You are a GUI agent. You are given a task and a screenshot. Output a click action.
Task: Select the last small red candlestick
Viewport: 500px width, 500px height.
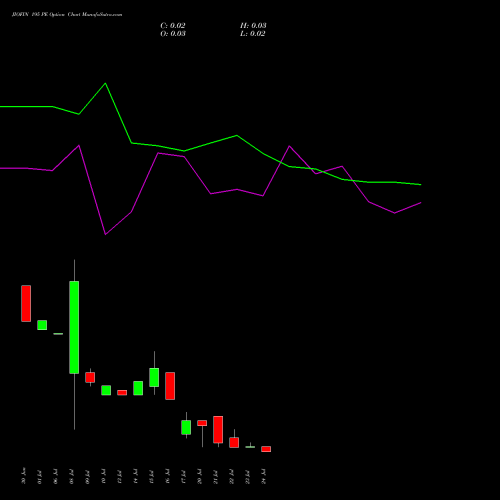click(x=266, y=449)
